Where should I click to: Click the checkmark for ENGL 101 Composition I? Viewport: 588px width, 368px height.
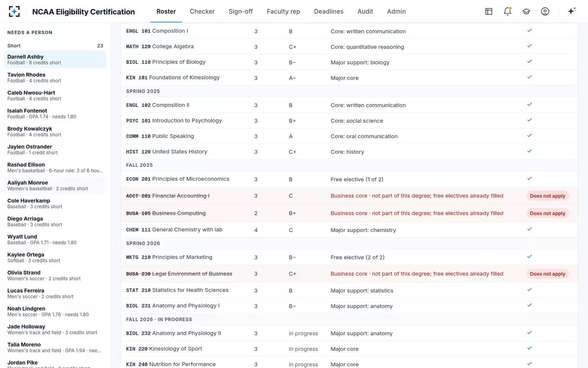(x=530, y=30)
